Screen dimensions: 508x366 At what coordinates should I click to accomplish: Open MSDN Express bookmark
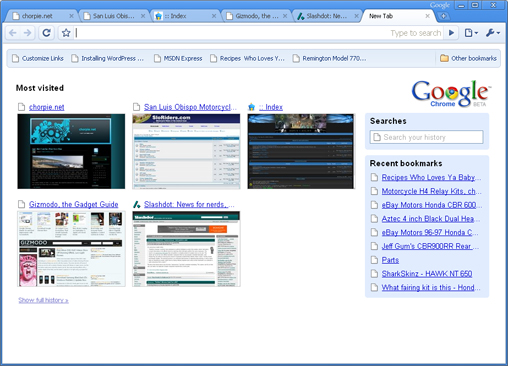click(x=178, y=58)
